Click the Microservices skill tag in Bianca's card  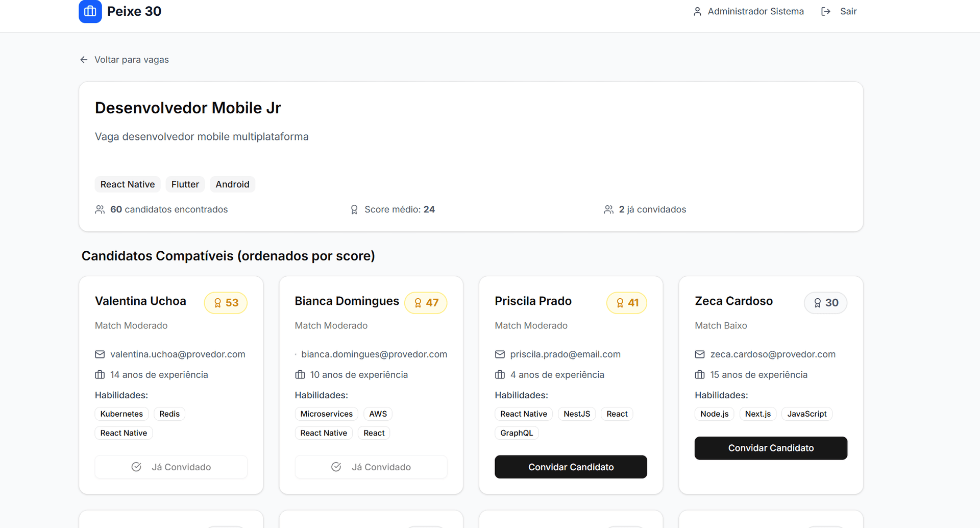tap(327, 414)
